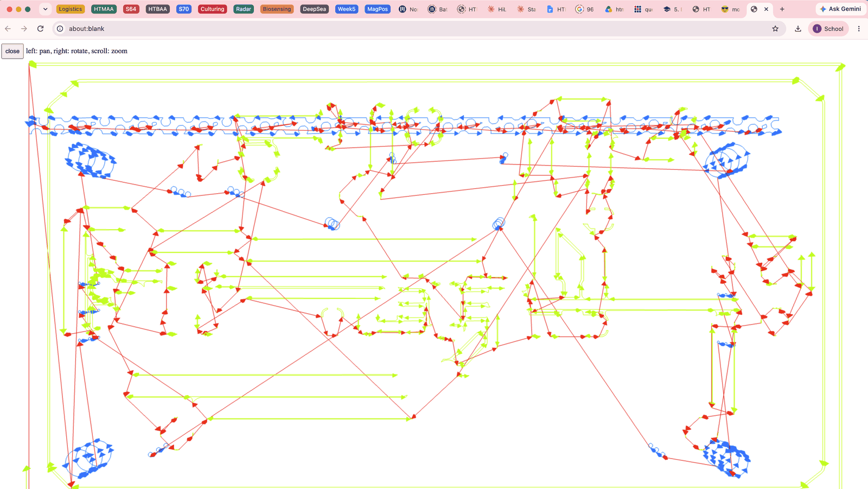868x489 pixels.
Task: Click the Ask Gemini button
Action: click(840, 9)
